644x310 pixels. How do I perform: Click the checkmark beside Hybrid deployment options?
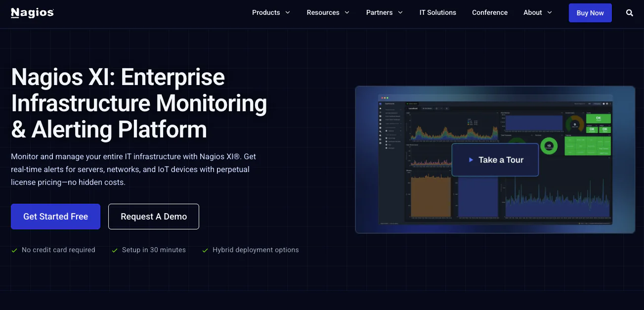click(x=205, y=251)
